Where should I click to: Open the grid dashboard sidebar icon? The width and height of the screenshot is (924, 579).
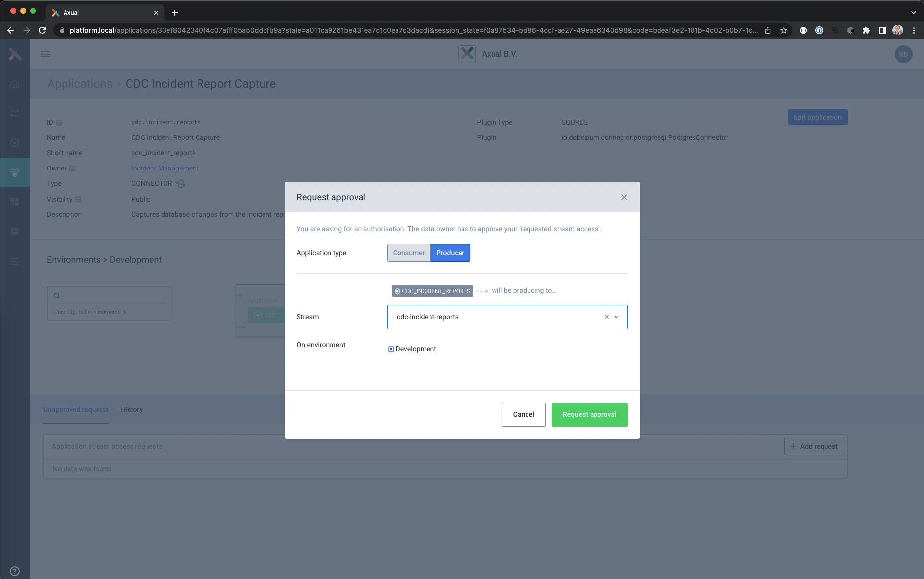pyautogui.click(x=15, y=202)
